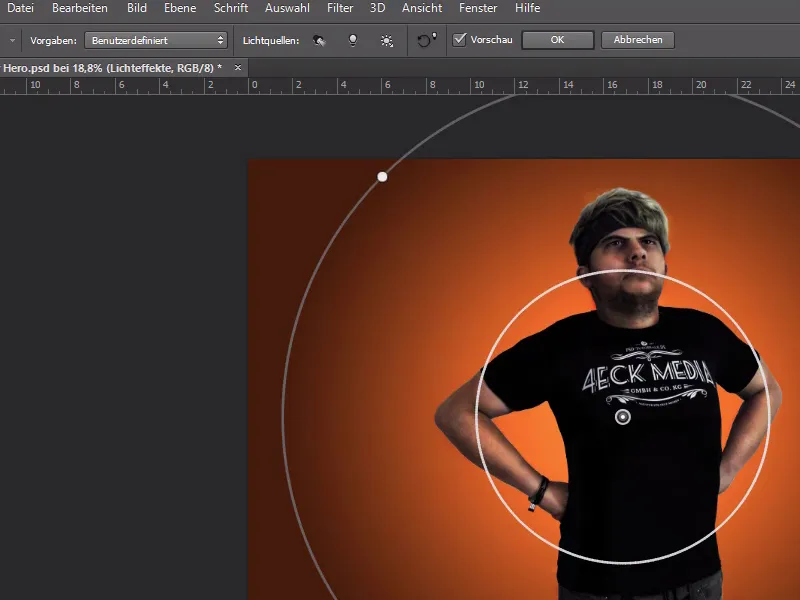This screenshot has width=800, height=600.
Task: Open the Datei menu
Action: 20,8
